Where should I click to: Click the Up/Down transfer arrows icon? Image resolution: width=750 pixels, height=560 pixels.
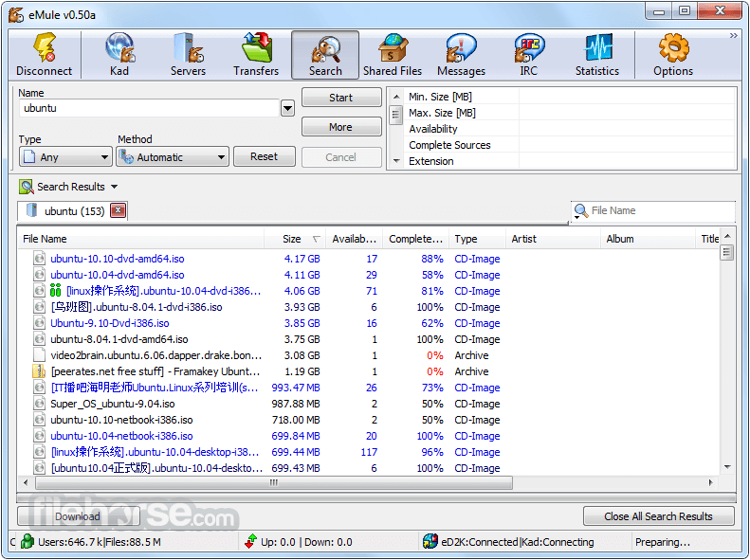pyautogui.click(x=250, y=542)
